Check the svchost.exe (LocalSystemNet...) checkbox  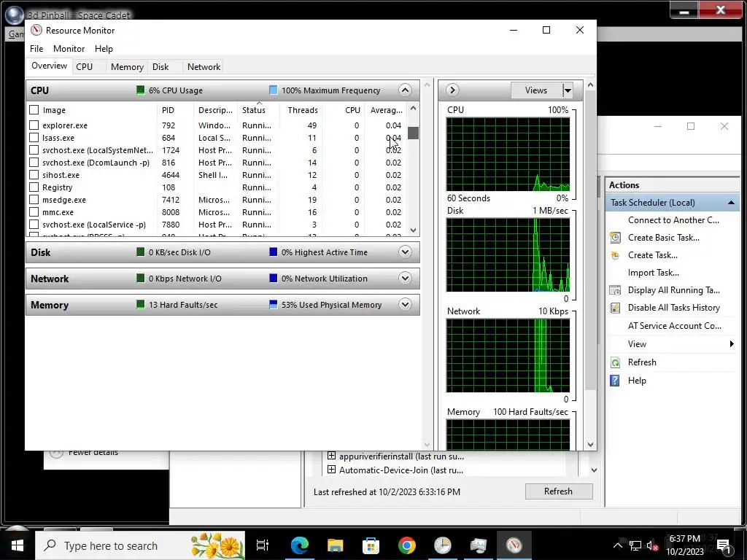(34, 150)
